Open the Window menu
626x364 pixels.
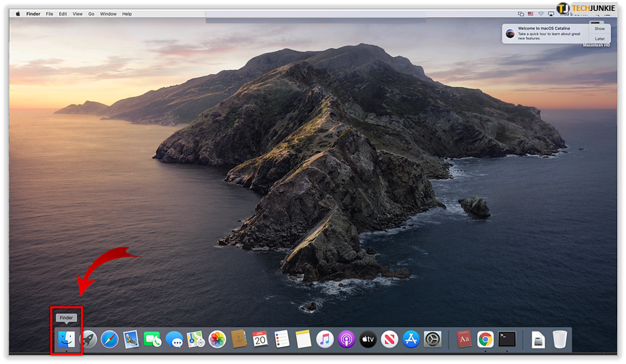coord(108,14)
